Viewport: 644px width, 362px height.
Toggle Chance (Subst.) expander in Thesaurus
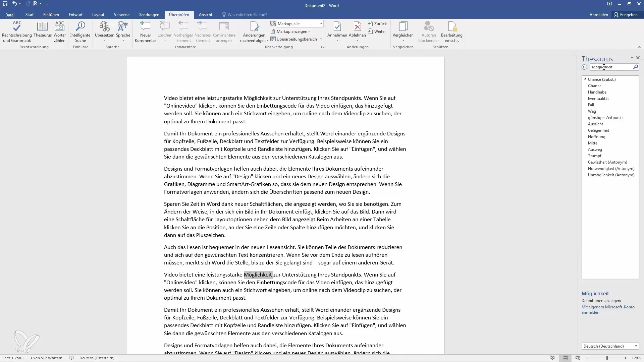[x=585, y=79]
